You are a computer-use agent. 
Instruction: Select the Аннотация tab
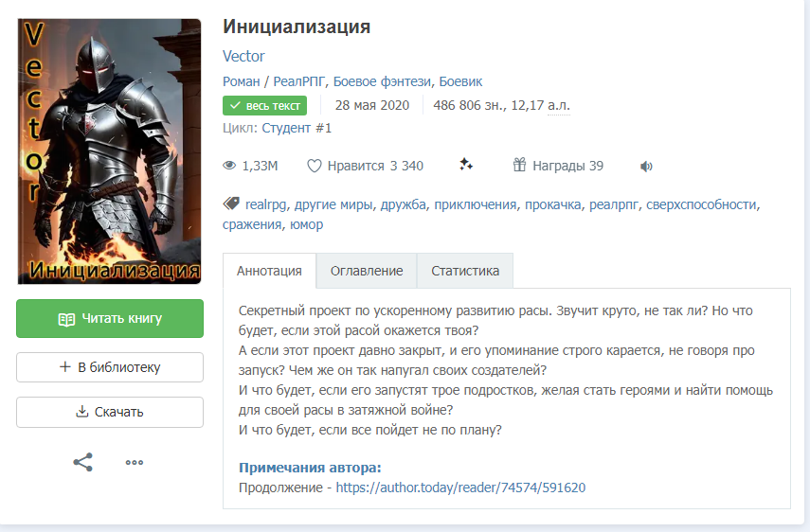269,271
